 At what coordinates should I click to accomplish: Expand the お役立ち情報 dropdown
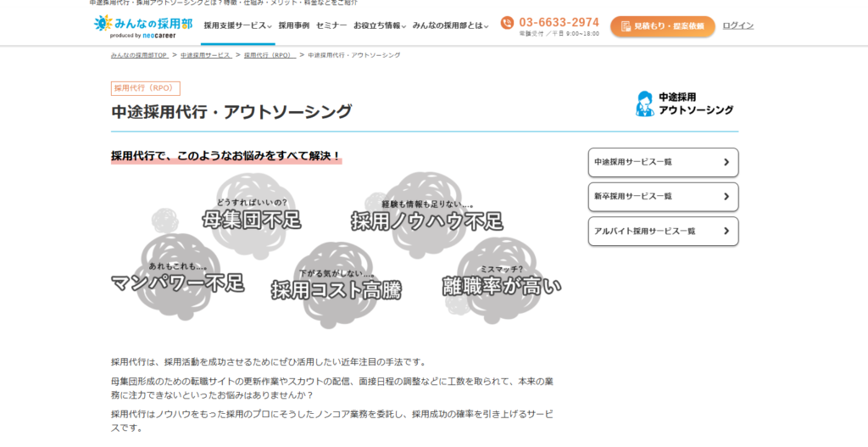pos(380,25)
